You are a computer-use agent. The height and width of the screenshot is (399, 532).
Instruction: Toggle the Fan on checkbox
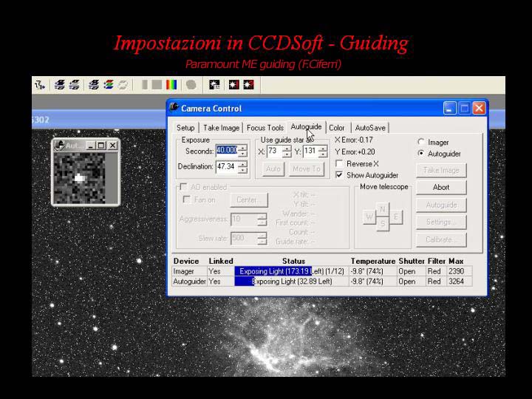coord(187,199)
